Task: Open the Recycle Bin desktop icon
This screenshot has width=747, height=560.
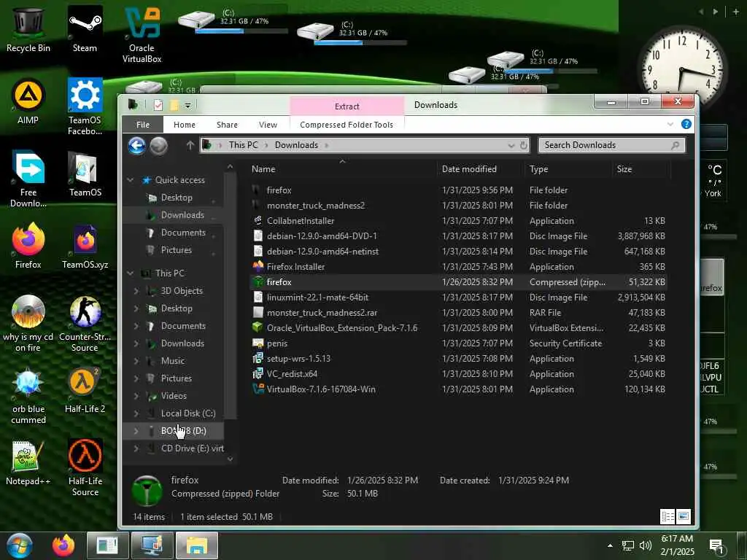Action: [x=28, y=29]
